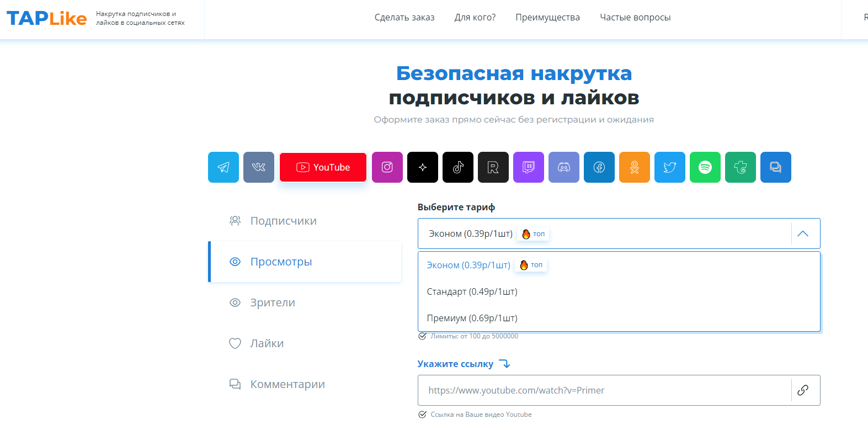Click the Выберите тариф label
This screenshot has height=430, width=868.
(x=456, y=207)
